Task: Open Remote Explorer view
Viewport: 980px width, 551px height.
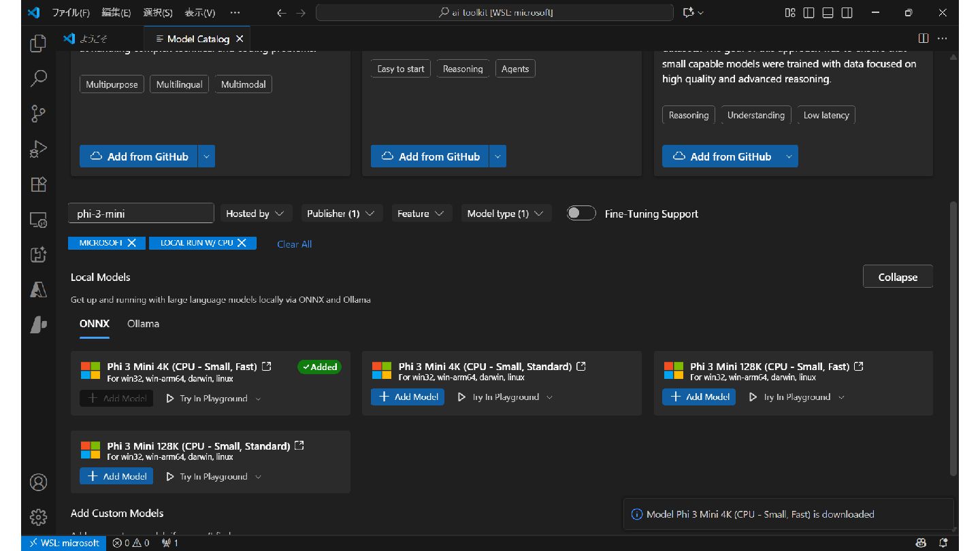Action: (38, 220)
